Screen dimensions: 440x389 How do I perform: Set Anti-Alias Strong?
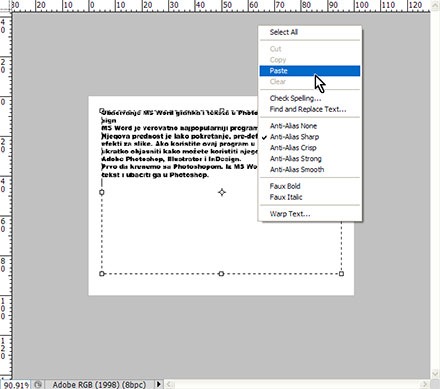click(x=310, y=159)
